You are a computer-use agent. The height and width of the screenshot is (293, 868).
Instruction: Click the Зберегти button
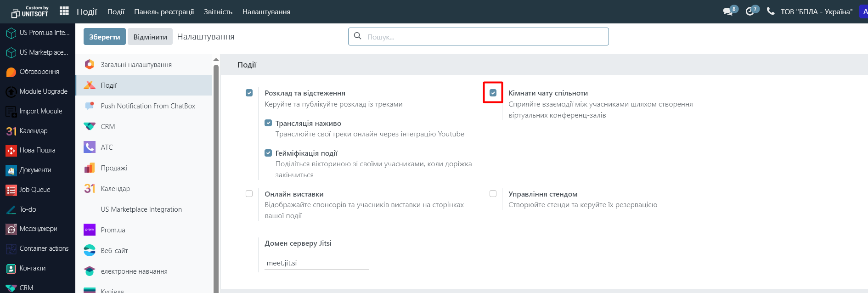[x=104, y=37]
